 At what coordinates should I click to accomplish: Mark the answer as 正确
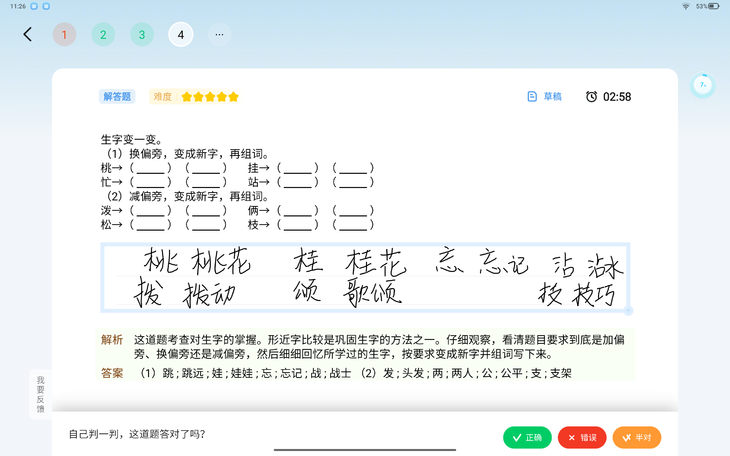527,437
